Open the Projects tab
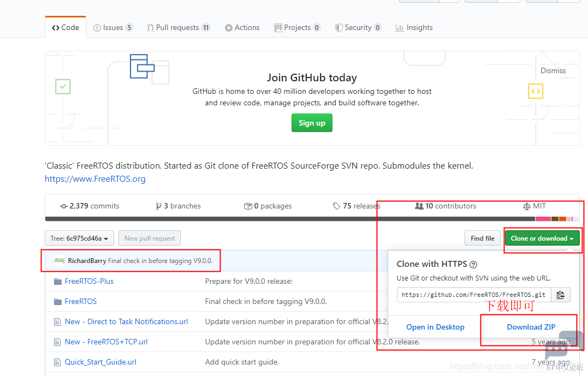 (298, 27)
